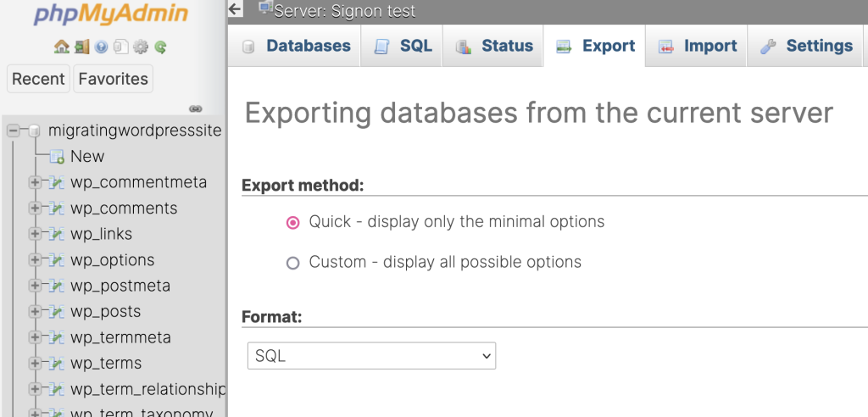Click the wp_comments table icon
This screenshot has height=417, width=868.
tap(57, 208)
